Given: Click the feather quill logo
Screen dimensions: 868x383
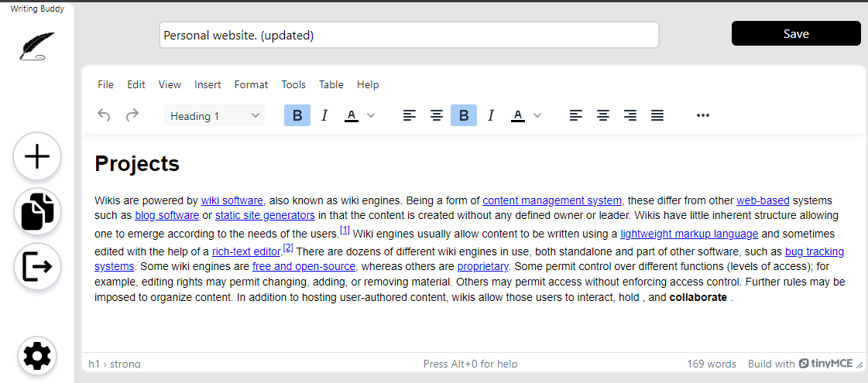Looking at the screenshot, I should (x=37, y=46).
